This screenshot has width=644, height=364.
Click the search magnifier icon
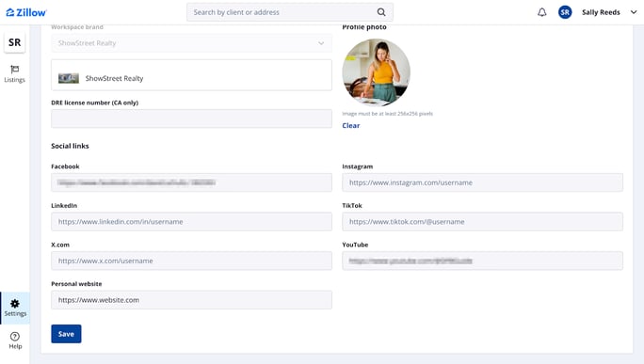(381, 12)
